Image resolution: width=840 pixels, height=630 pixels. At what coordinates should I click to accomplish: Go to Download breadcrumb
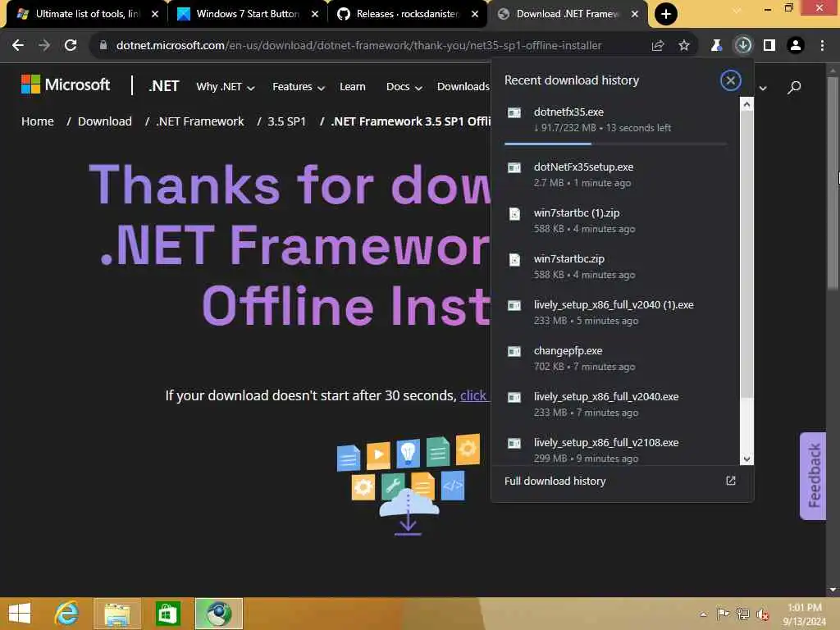coord(105,121)
